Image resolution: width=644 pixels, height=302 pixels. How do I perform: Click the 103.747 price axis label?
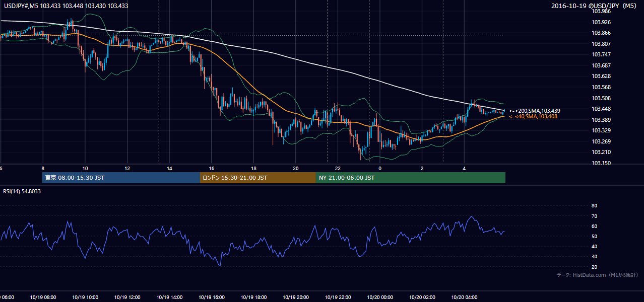pyautogui.click(x=601, y=54)
